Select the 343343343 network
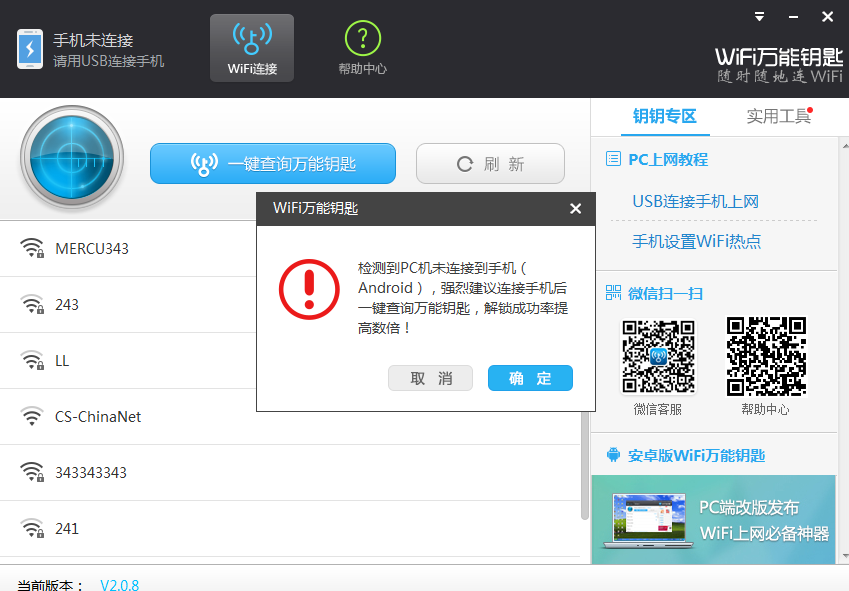 pyautogui.click(x=290, y=472)
